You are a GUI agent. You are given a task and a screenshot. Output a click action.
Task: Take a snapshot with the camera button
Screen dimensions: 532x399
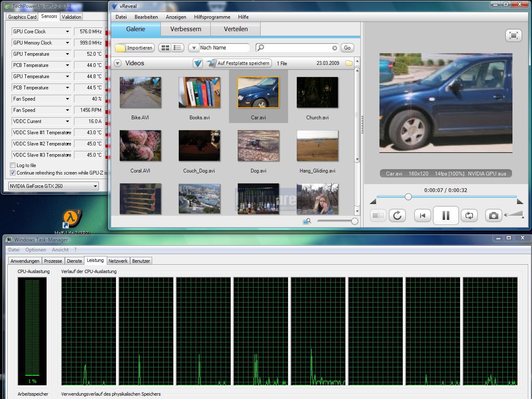click(x=493, y=215)
